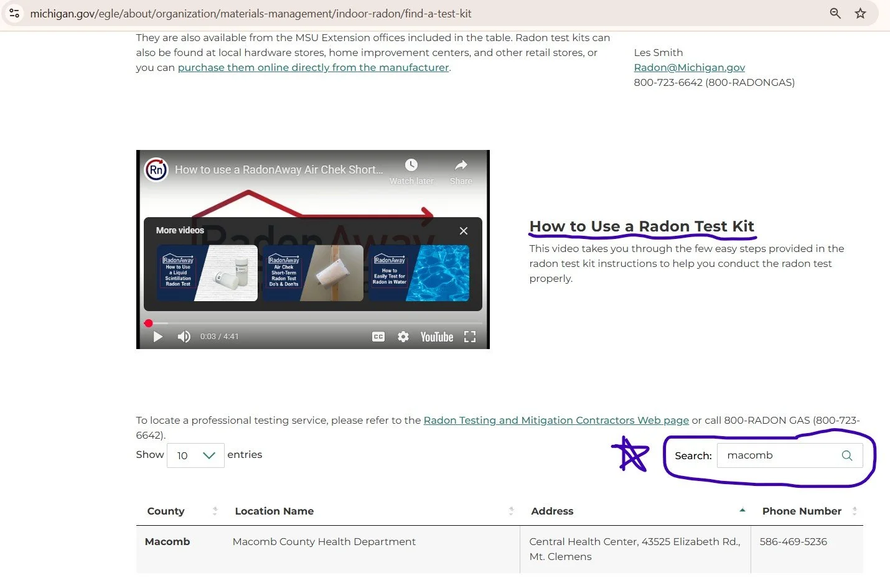This screenshot has width=890, height=588.
Task: Select the Radon in Water video thumbnail
Action: (419, 273)
